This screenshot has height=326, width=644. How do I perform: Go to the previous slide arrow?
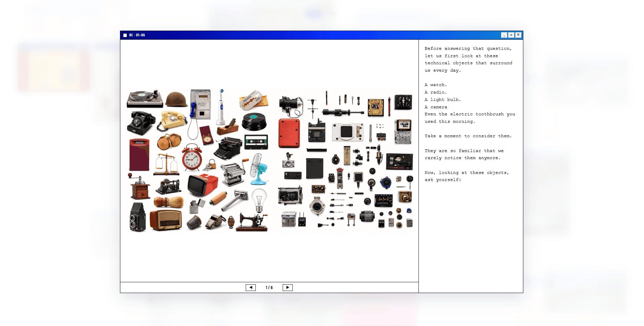click(x=251, y=288)
